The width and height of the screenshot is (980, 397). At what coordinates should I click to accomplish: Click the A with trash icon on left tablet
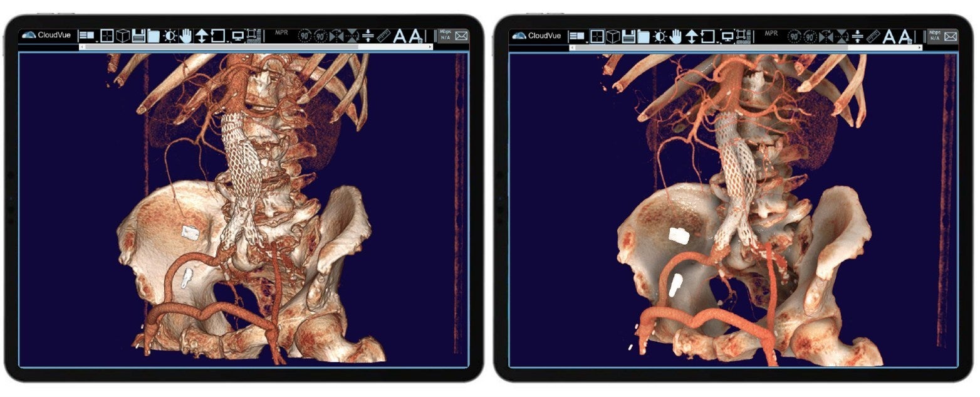pyautogui.click(x=415, y=36)
